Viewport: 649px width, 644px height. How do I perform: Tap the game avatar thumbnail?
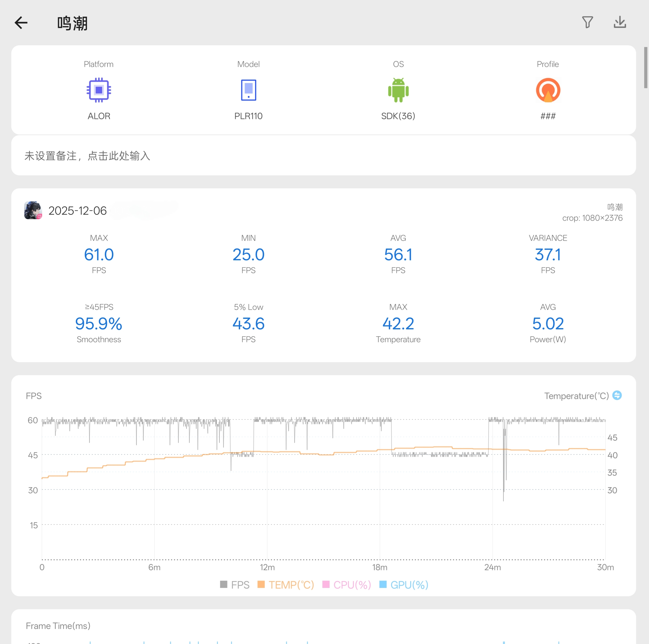(x=33, y=210)
